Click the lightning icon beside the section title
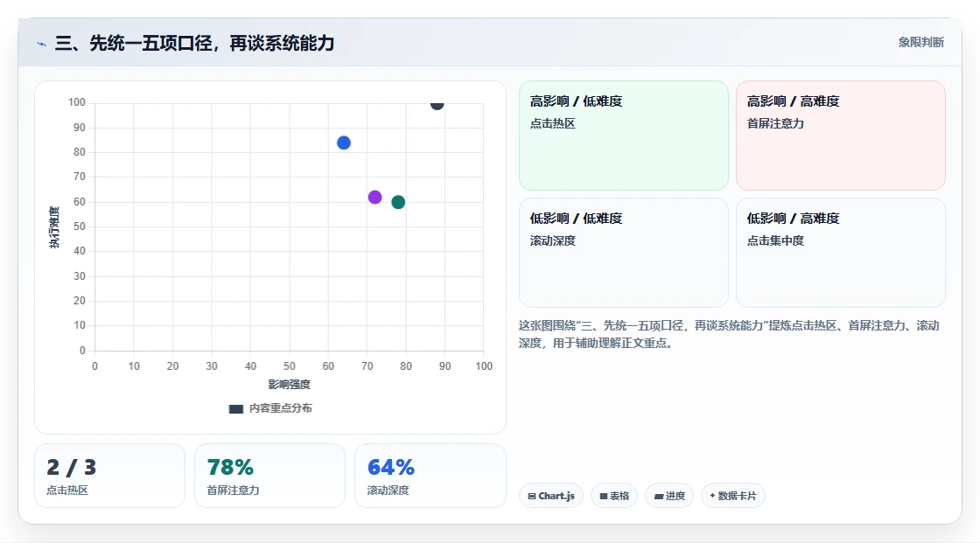 coord(41,44)
